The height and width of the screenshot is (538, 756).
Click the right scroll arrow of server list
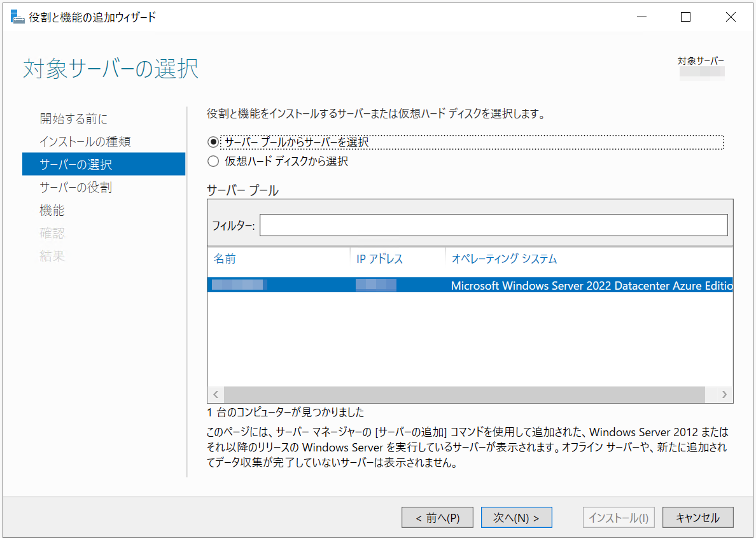point(724,395)
